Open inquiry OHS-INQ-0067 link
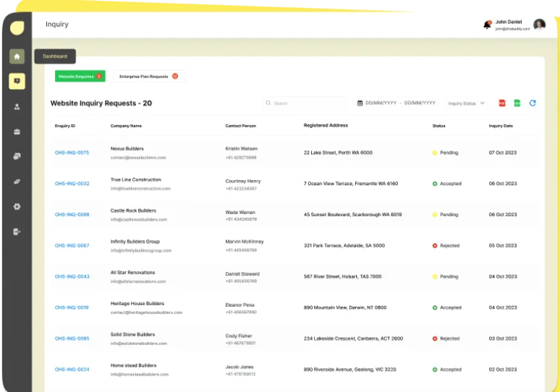This screenshot has width=560, height=392. (72, 246)
